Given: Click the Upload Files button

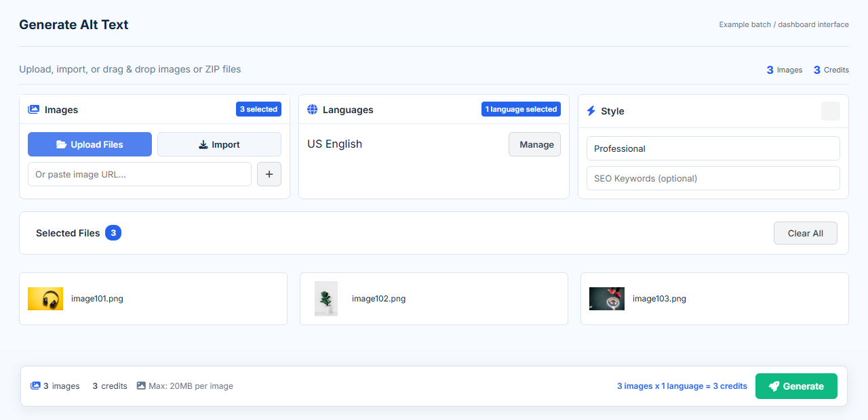Looking at the screenshot, I should pyautogui.click(x=90, y=144).
